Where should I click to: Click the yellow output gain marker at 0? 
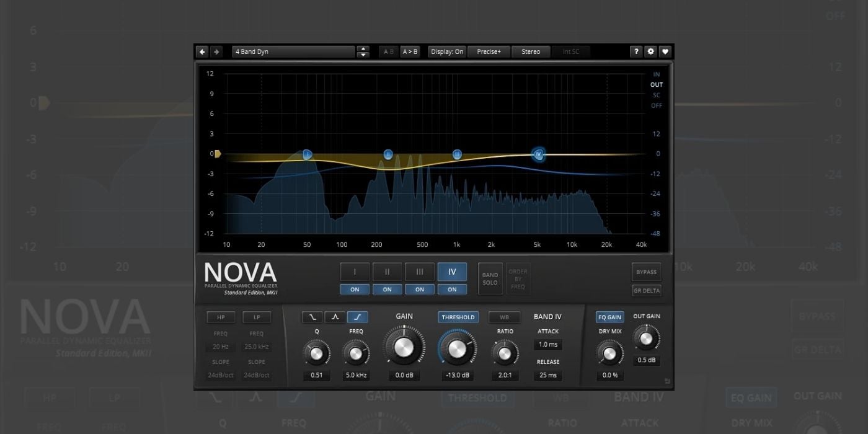point(218,154)
